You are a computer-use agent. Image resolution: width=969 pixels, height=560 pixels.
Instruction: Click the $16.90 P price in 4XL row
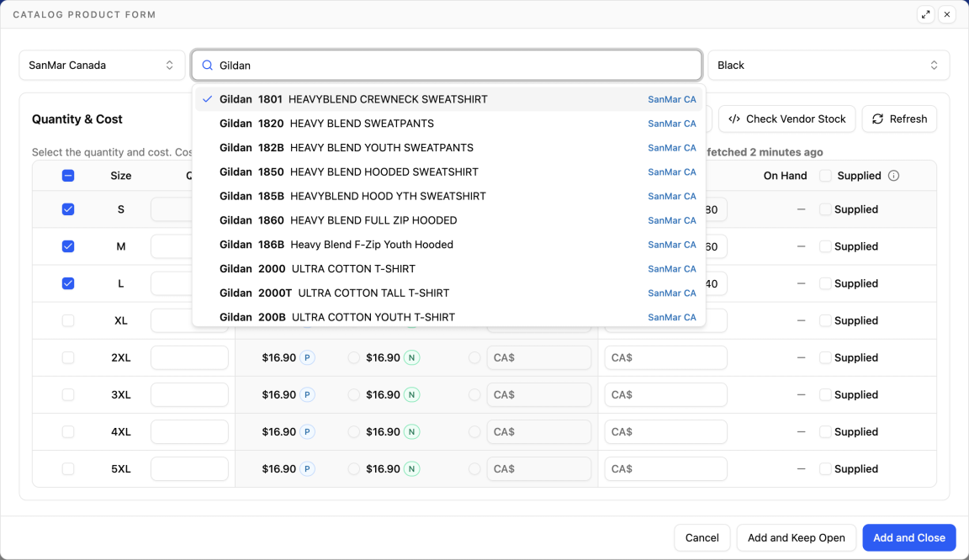(x=278, y=431)
